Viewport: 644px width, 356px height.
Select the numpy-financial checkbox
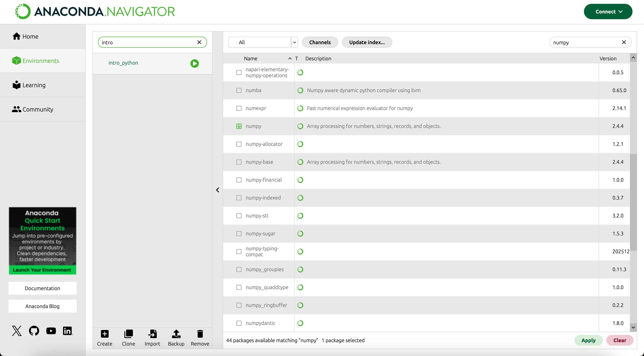click(x=239, y=180)
